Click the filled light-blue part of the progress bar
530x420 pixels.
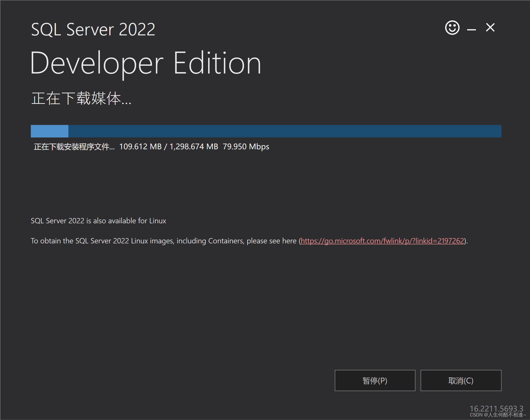(x=49, y=131)
